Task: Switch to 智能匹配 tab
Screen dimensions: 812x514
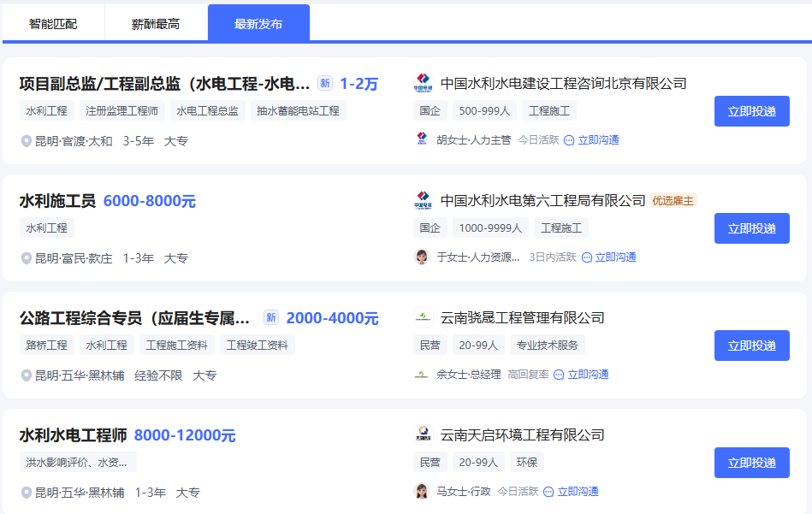Action: coord(53,24)
